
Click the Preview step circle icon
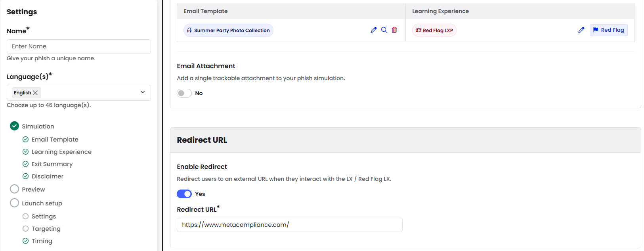[x=14, y=189]
